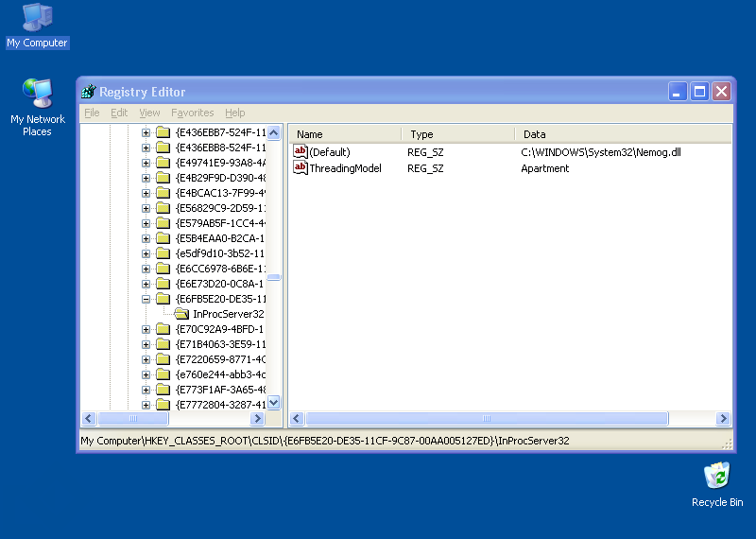756x539 pixels.
Task: Open the My Computer desktop icon
Action: (x=37, y=18)
